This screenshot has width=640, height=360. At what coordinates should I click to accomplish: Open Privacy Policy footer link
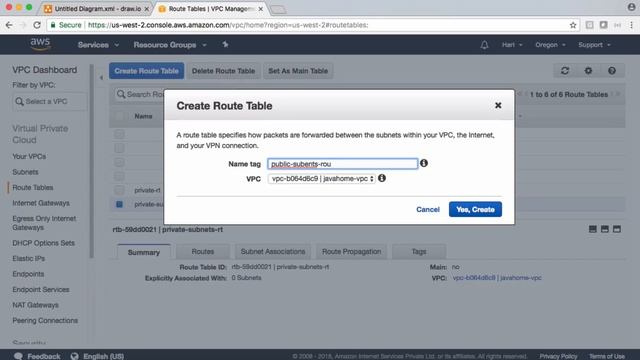pyautogui.click(x=558, y=356)
